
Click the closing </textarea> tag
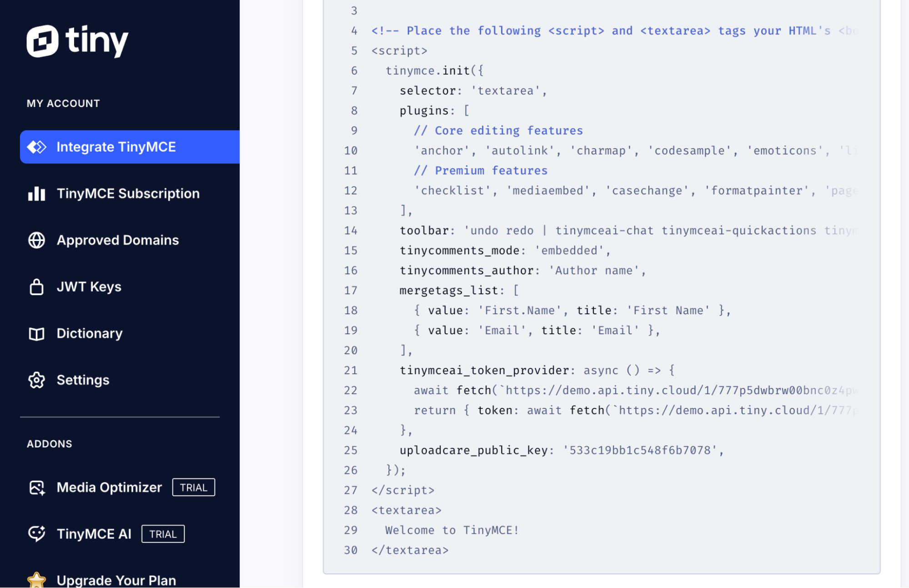click(410, 551)
